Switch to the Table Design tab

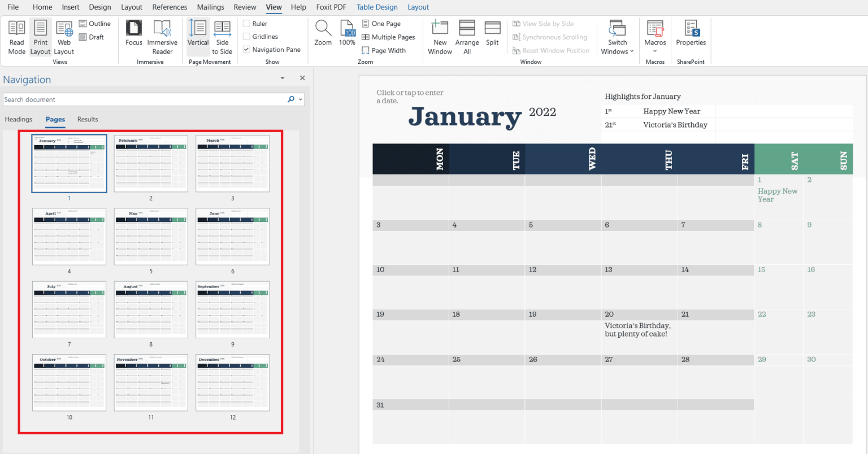(377, 7)
